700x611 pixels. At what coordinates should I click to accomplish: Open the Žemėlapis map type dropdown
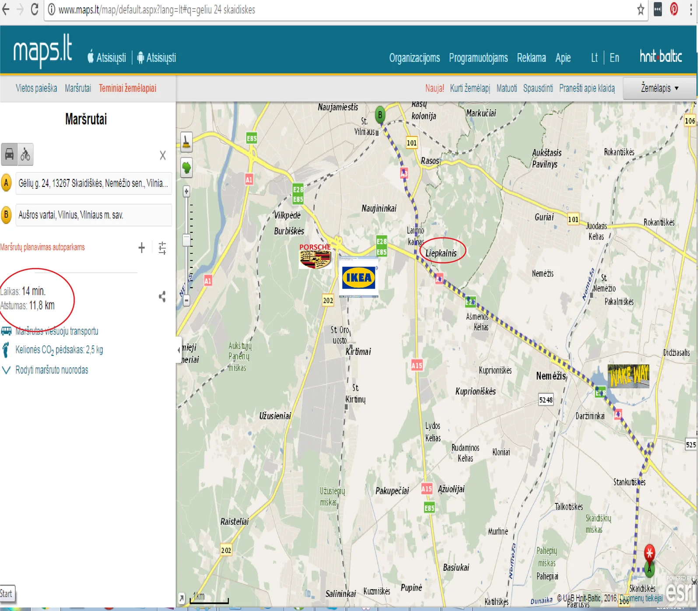tap(659, 88)
